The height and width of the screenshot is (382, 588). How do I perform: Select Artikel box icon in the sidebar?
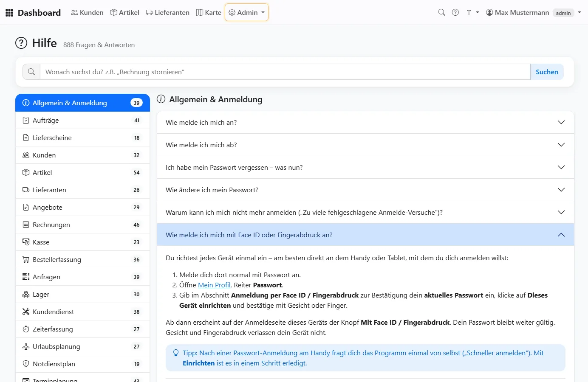tap(26, 173)
